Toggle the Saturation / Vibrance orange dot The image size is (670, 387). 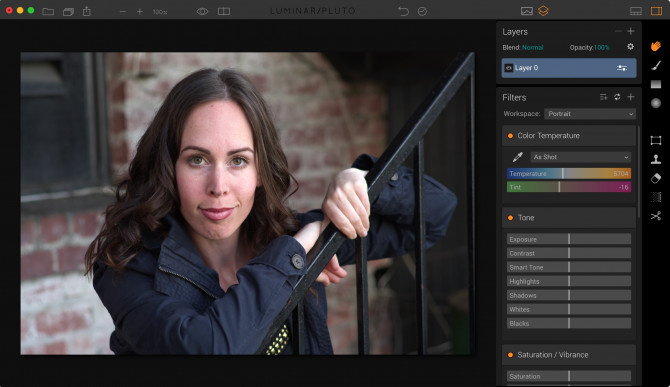pos(510,355)
